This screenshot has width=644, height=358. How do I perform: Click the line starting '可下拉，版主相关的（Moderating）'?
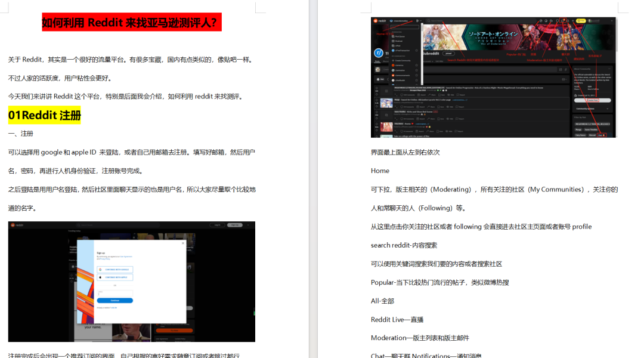point(494,190)
